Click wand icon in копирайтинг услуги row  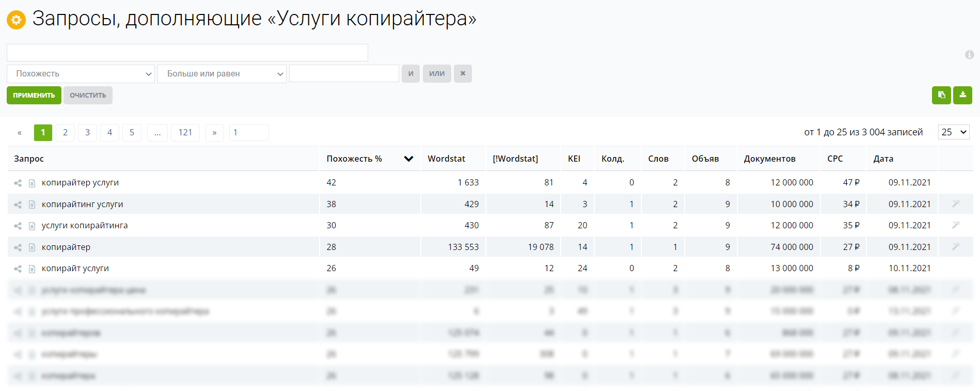(x=956, y=204)
